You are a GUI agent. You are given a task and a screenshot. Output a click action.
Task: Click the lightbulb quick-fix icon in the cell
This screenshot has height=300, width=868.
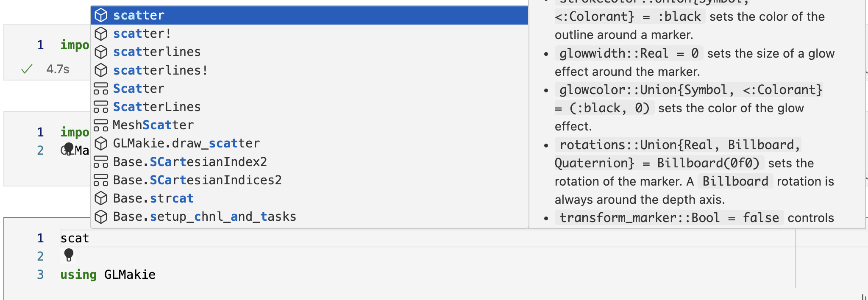pyautogui.click(x=69, y=256)
